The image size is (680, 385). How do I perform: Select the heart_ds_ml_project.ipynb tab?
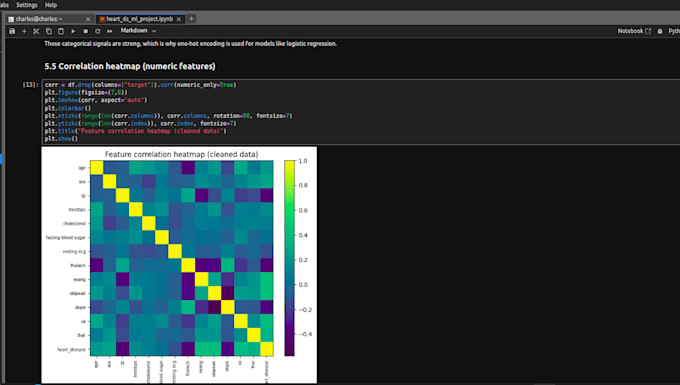click(140, 19)
